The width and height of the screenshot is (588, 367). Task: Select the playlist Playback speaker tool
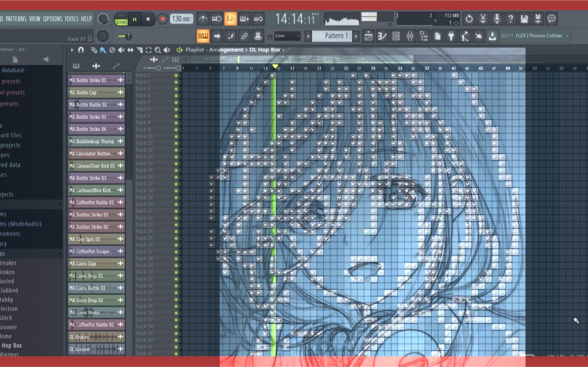pyautogui.click(x=167, y=50)
